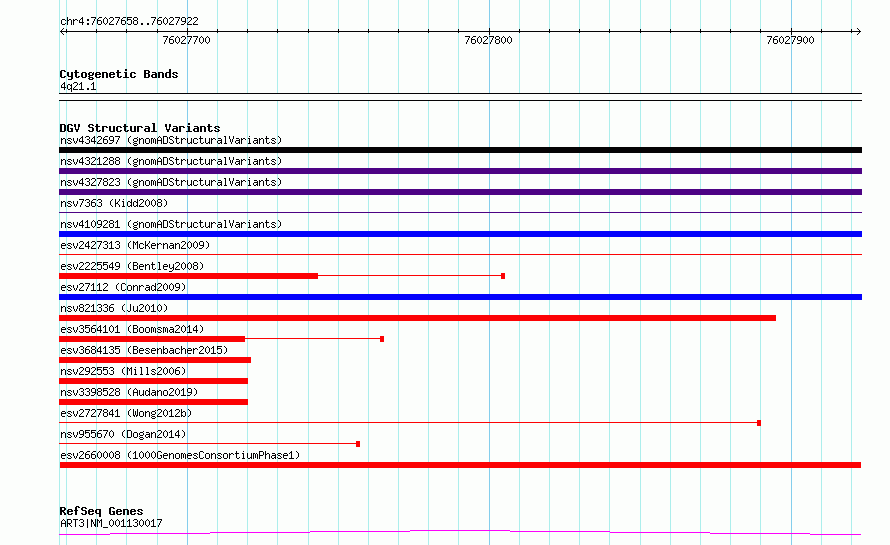Select the DGV Structural Variants track title
The height and width of the screenshot is (545, 890).
pos(140,128)
